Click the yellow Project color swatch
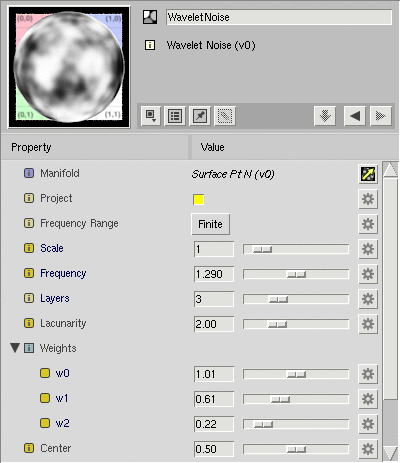Viewport: 400px width, 463px height. coord(198,199)
